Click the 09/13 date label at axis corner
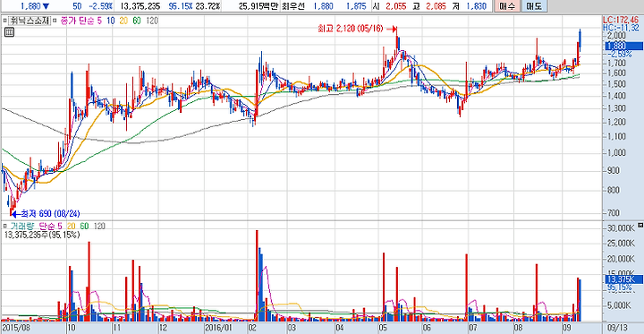 [619, 329]
